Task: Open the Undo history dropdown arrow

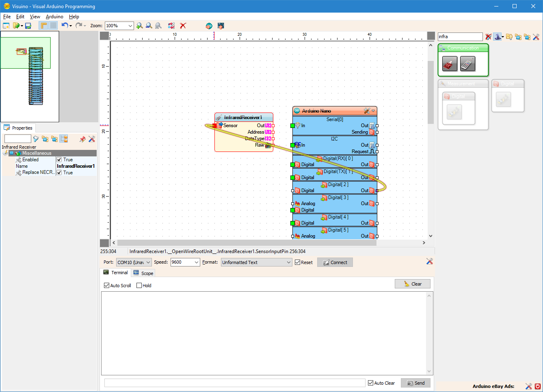Action: [71, 26]
